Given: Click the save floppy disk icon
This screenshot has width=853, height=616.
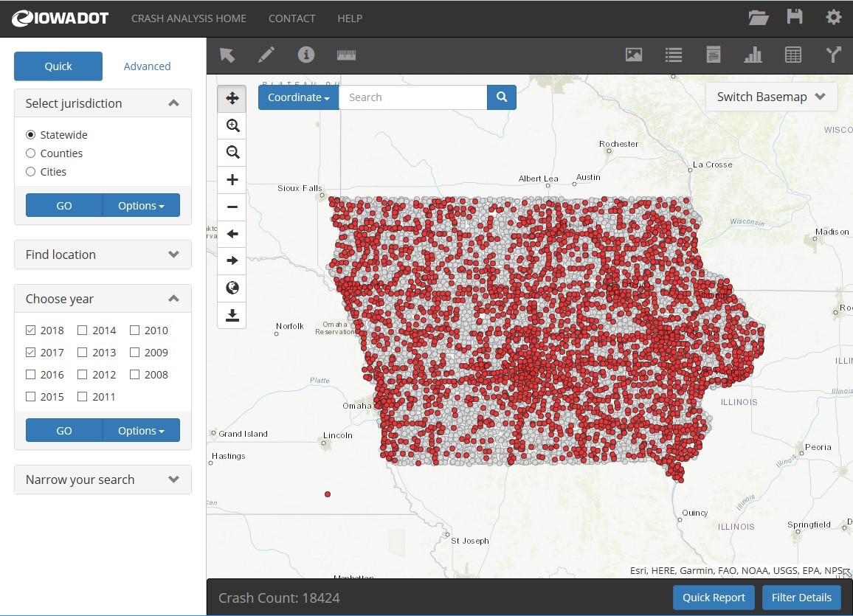Looking at the screenshot, I should pyautogui.click(x=795, y=18).
